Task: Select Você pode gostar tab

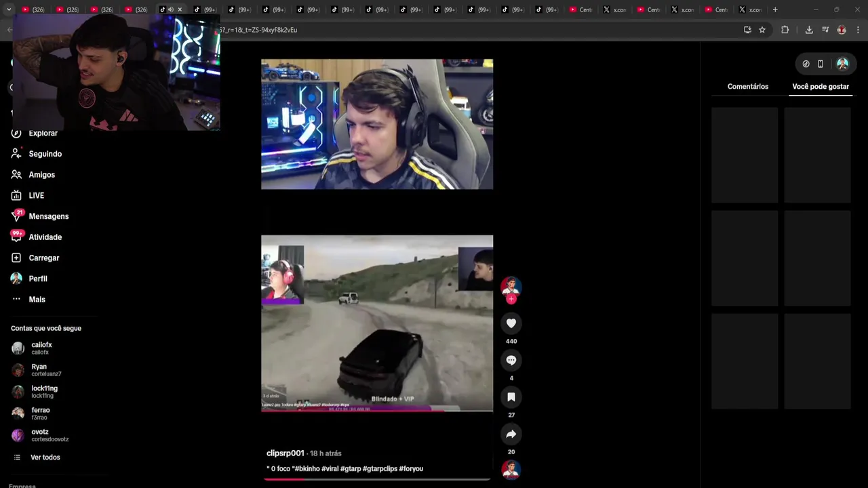Action: pyautogui.click(x=821, y=87)
